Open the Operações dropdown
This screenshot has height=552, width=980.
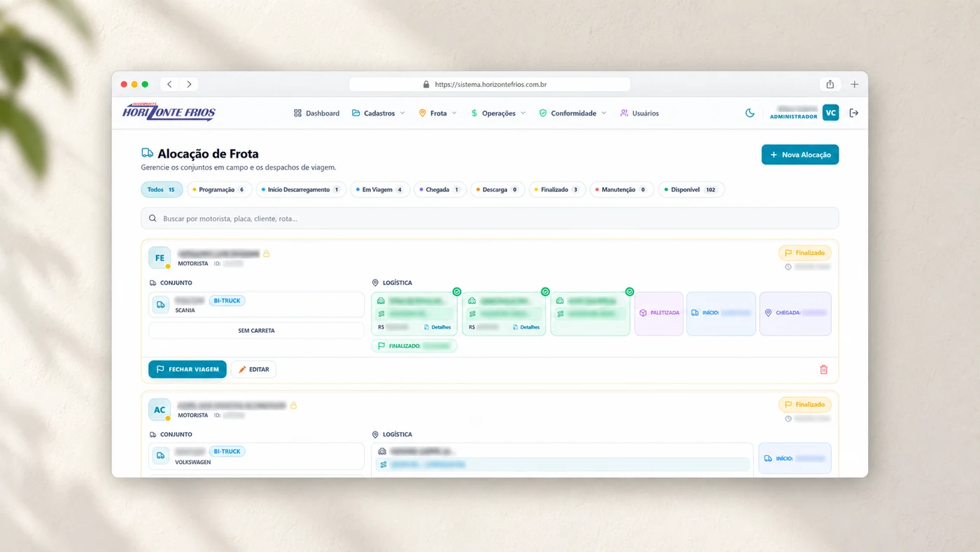498,113
